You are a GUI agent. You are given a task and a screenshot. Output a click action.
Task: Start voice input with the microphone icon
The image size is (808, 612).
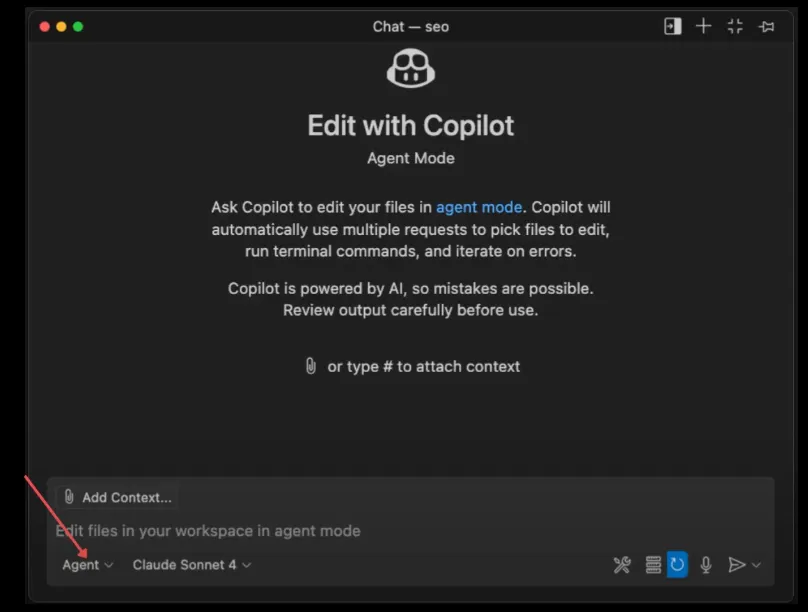pos(706,564)
